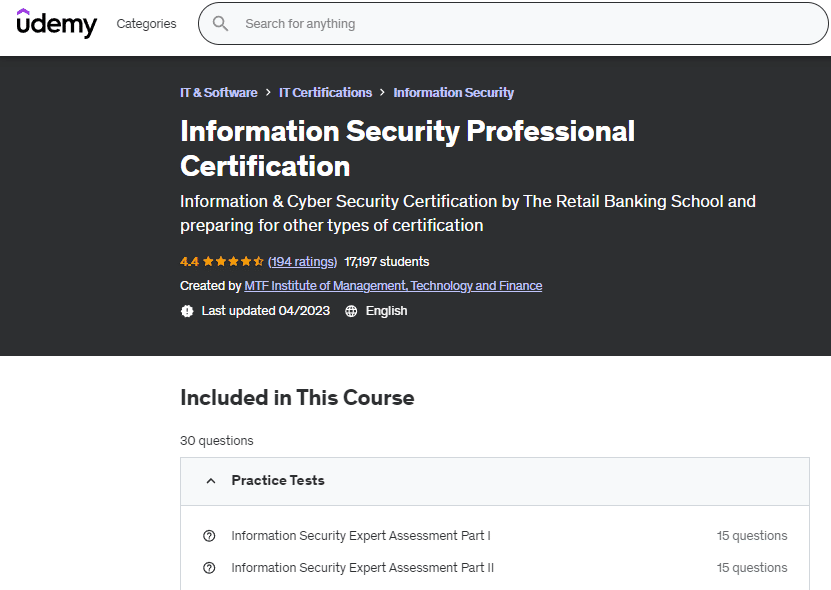
Task: Click question icon beside Assessment Part II
Action: [209, 568]
